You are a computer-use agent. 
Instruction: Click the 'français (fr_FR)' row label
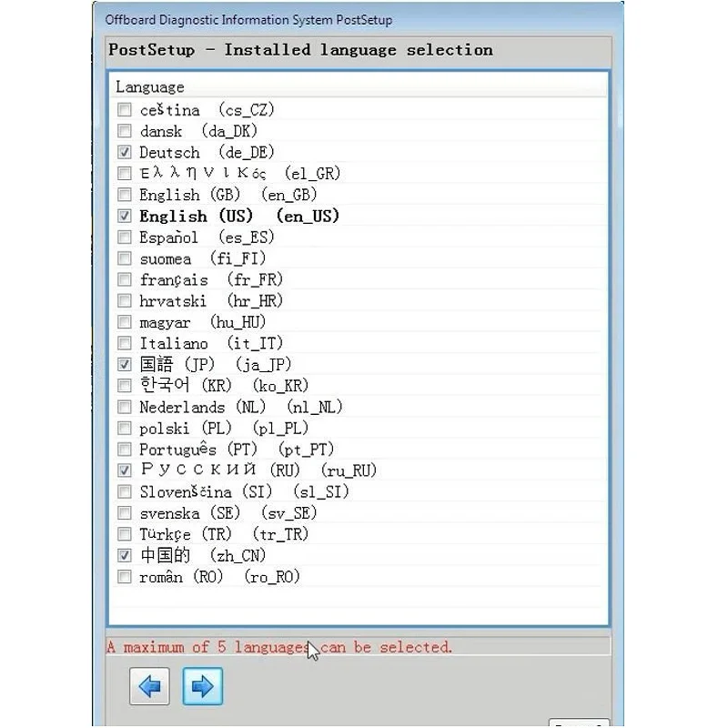click(x=211, y=280)
